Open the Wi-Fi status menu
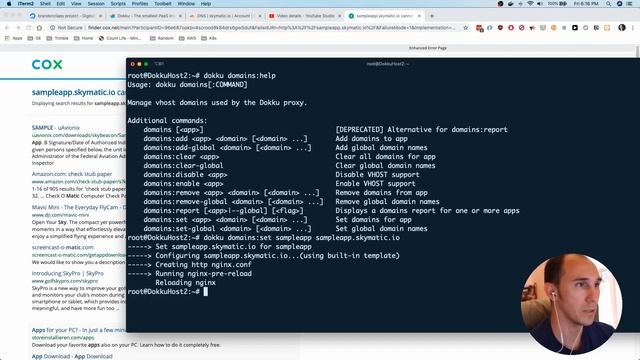 530,4
